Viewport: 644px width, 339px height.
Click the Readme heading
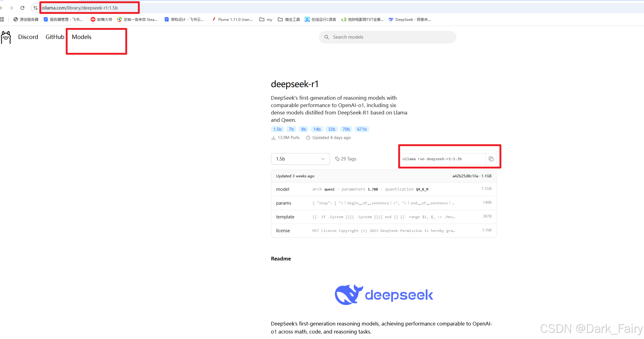pyautogui.click(x=281, y=259)
